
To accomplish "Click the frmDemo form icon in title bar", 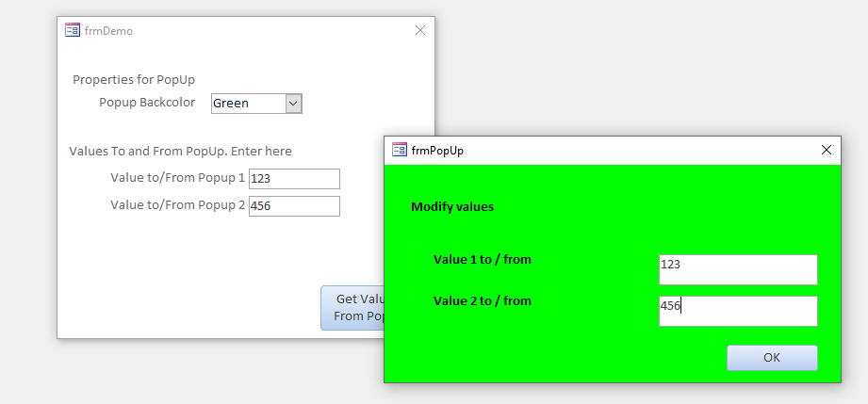I will (73, 30).
